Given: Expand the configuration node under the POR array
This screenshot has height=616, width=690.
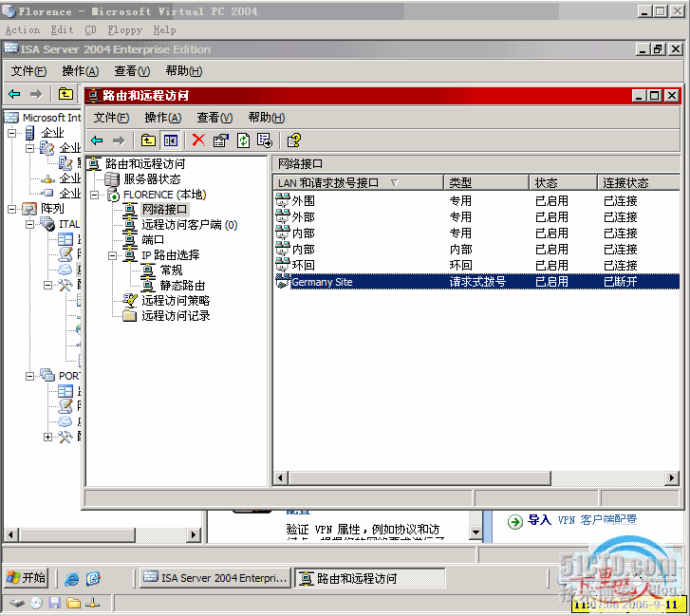Looking at the screenshot, I should 48,437.
